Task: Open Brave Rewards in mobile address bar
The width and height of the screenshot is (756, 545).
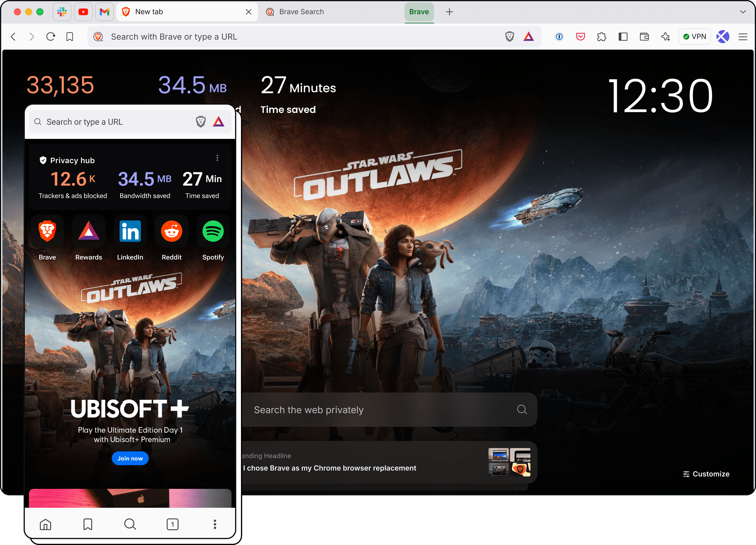Action: (218, 122)
